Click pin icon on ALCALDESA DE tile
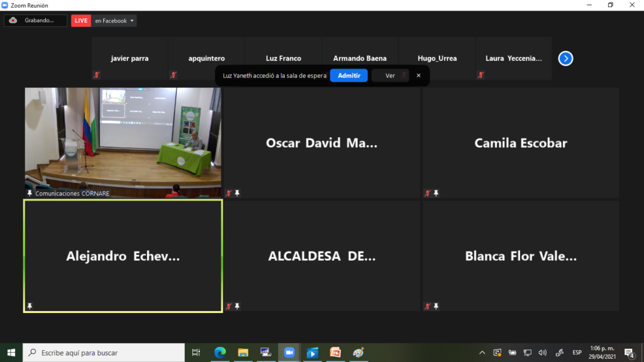 tap(237, 307)
